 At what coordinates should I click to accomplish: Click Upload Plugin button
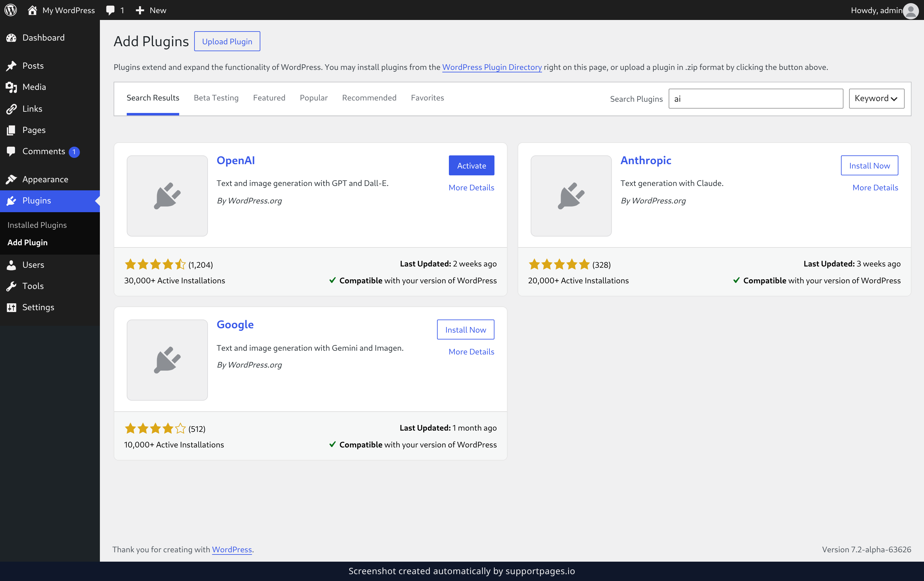tap(227, 41)
